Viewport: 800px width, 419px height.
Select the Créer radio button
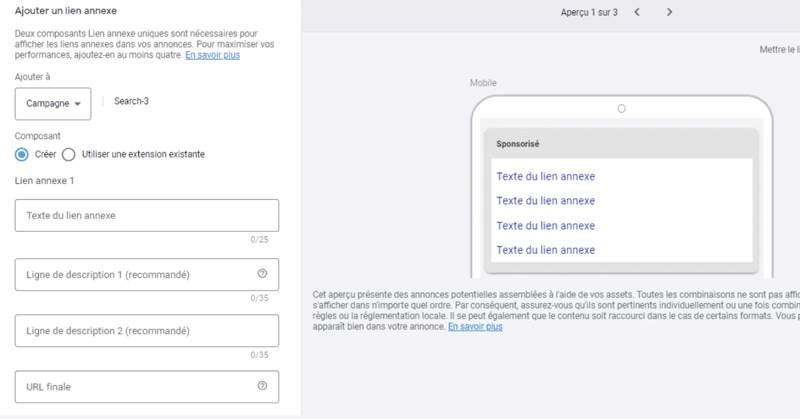click(22, 154)
